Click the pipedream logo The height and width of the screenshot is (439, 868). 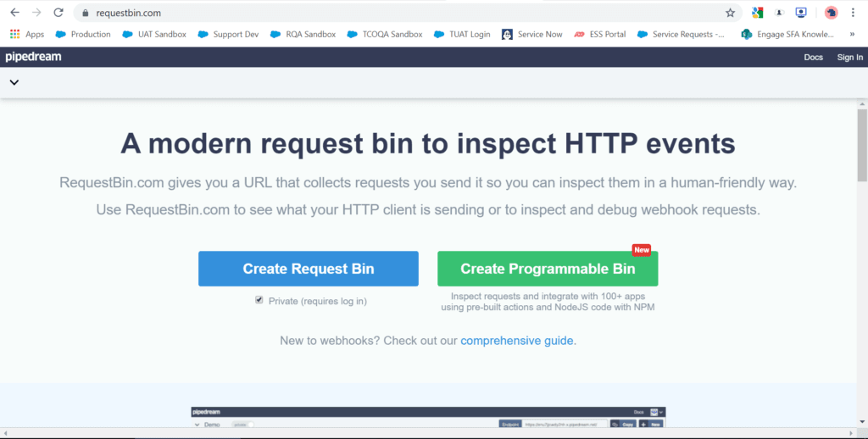(33, 57)
